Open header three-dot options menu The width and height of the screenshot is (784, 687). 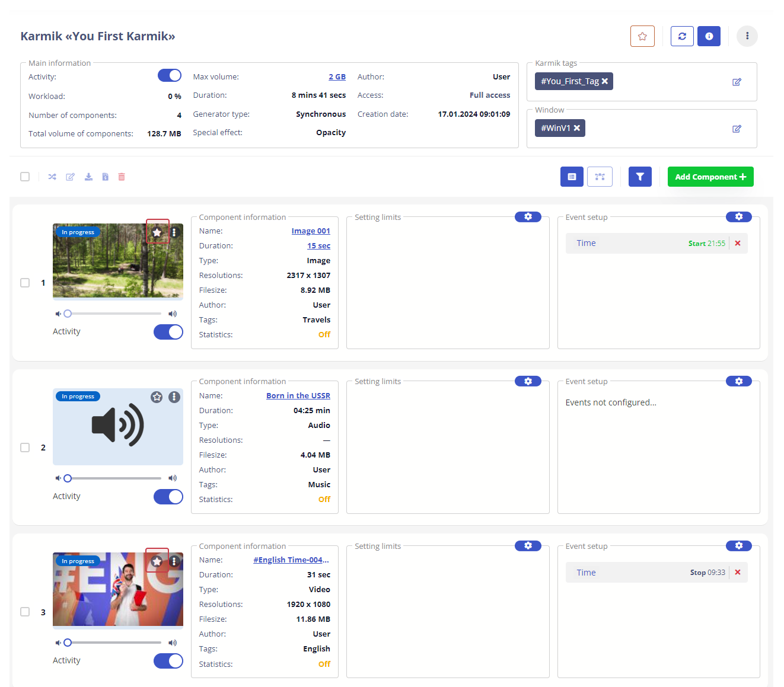point(747,36)
